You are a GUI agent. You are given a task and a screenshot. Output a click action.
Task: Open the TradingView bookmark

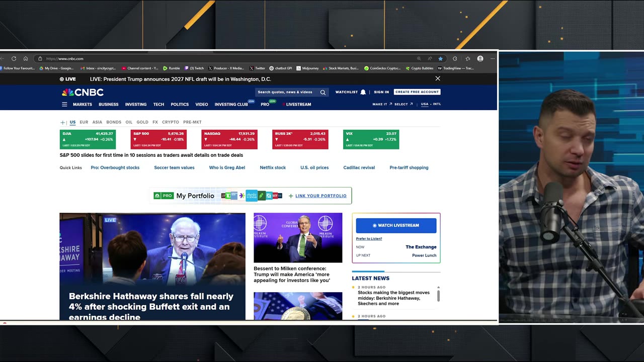(456, 68)
